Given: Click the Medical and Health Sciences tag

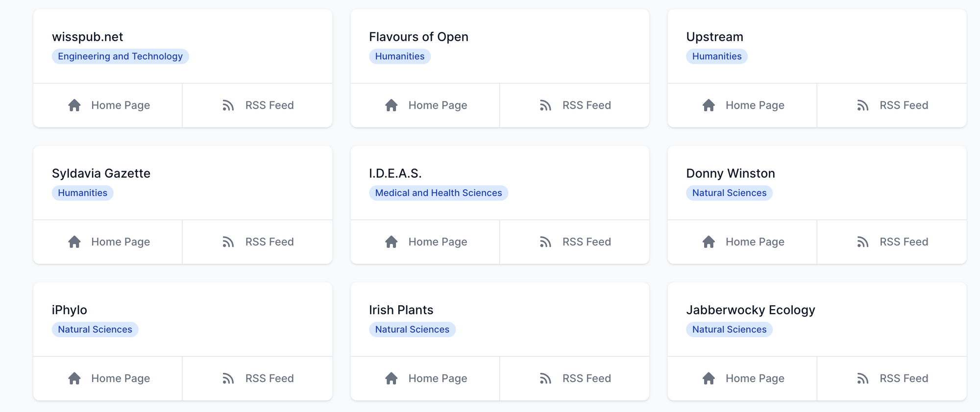Looking at the screenshot, I should tap(438, 193).
